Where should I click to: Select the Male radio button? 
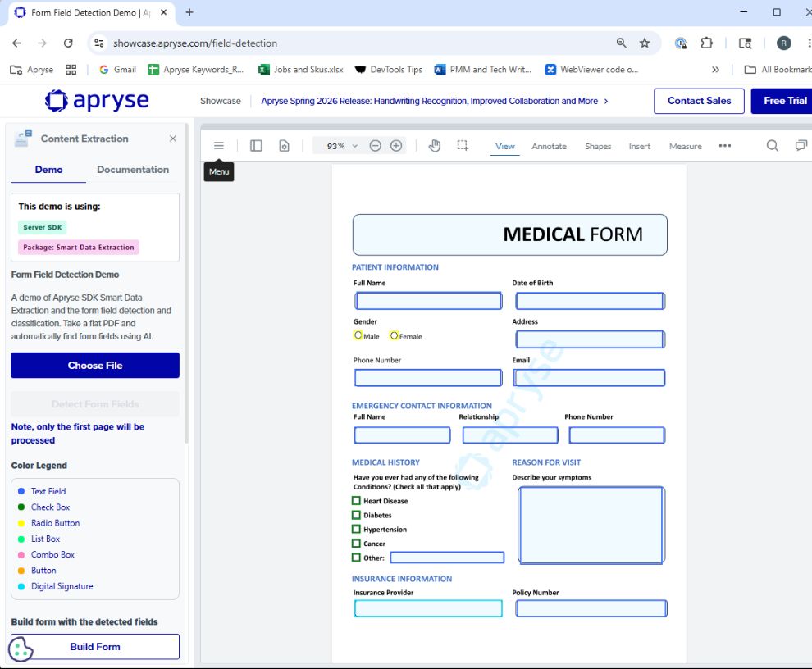[x=358, y=335]
